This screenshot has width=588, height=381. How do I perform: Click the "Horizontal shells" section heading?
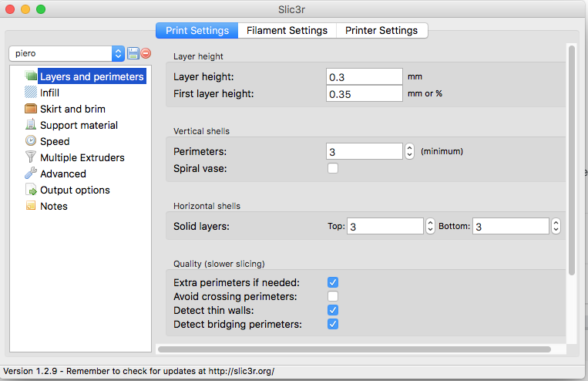[207, 206]
